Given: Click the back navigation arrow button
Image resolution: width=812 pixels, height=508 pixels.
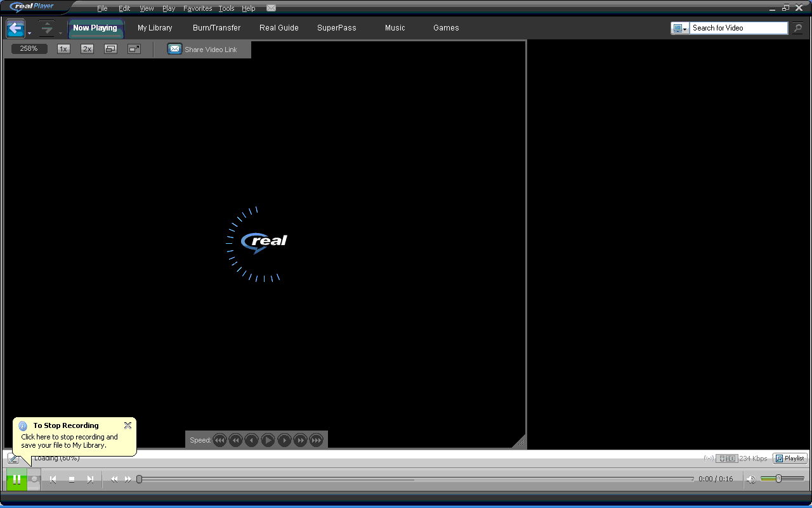Looking at the screenshot, I should click(x=16, y=28).
